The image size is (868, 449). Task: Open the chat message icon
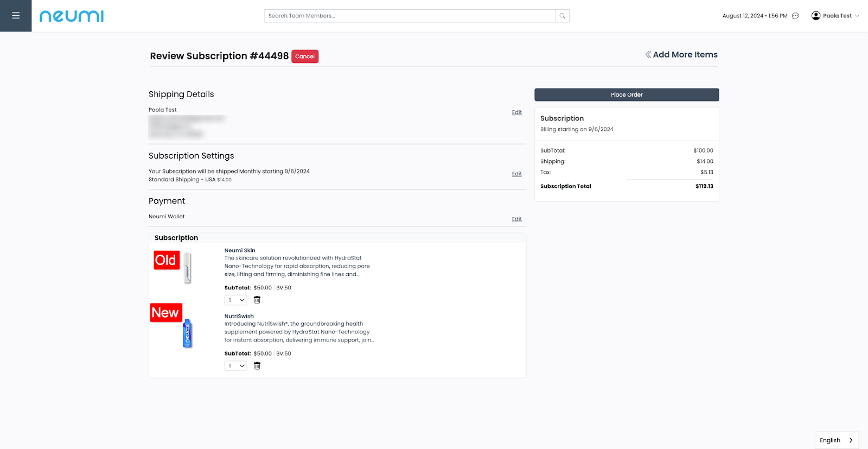pos(795,16)
